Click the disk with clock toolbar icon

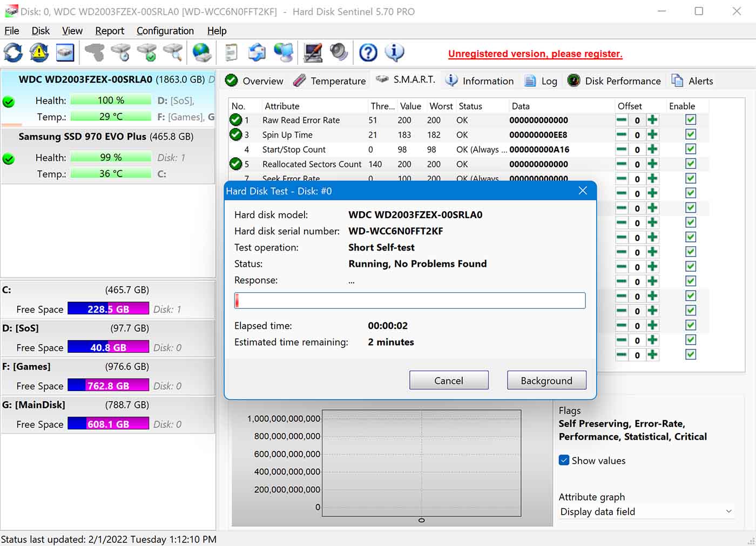pos(120,52)
